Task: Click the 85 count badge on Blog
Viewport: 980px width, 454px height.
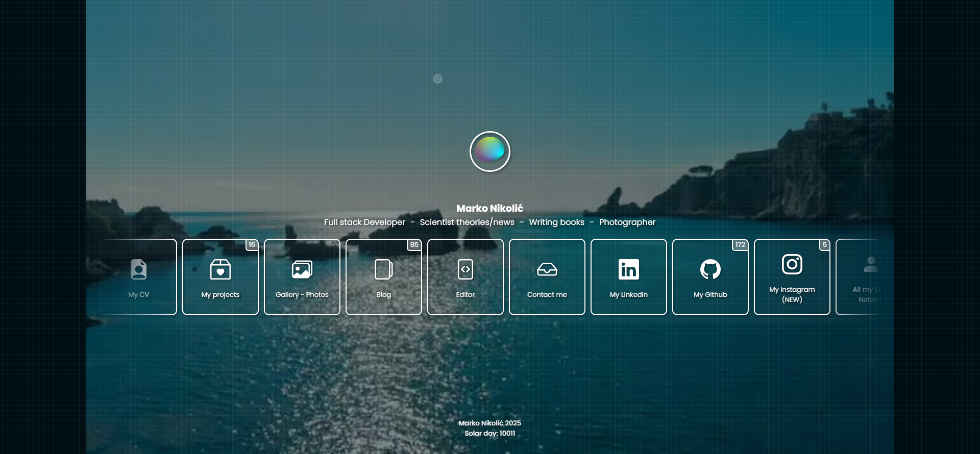Action: pos(414,245)
